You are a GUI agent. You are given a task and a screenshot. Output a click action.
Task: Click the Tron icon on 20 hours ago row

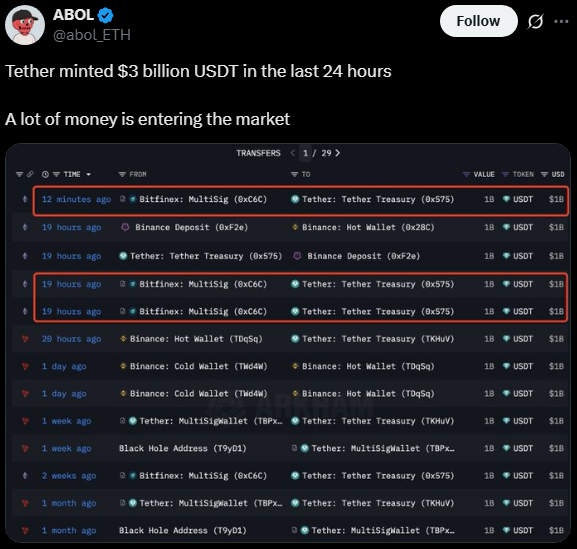tap(25, 339)
